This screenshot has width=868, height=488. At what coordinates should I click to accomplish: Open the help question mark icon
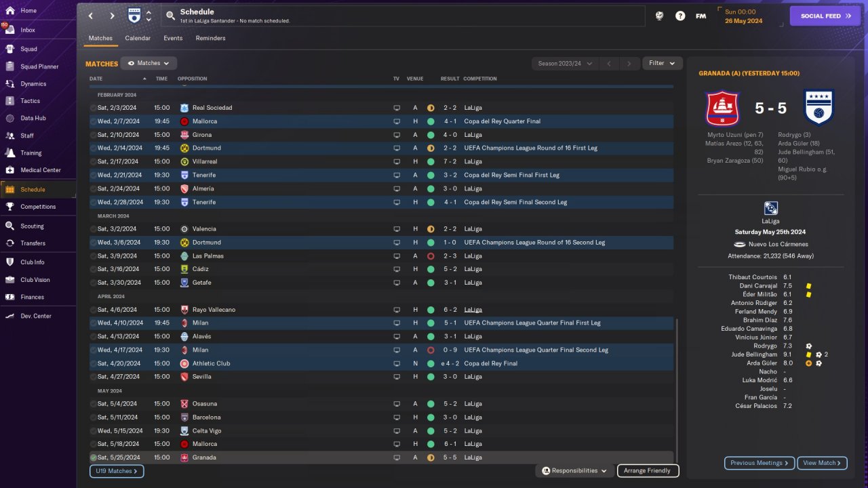tap(680, 16)
